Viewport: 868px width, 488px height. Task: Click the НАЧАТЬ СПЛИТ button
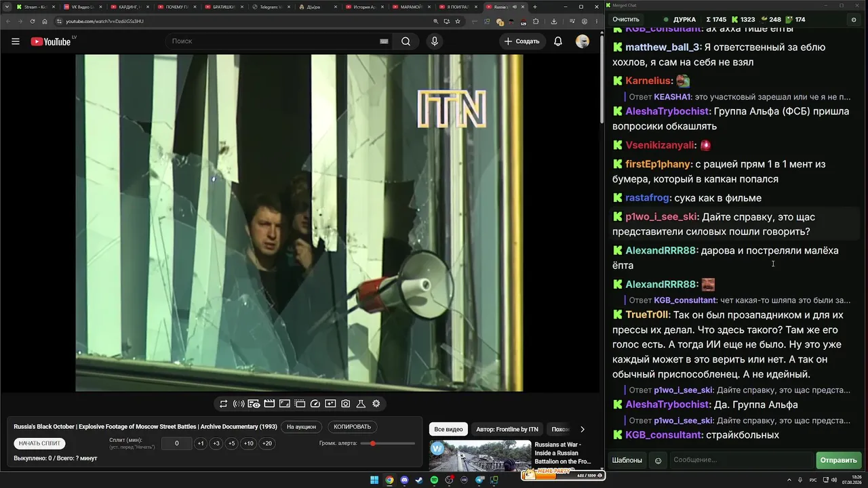(x=40, y=443)
